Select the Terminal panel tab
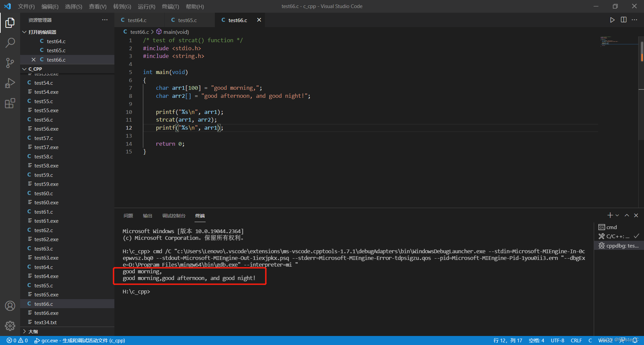 point(200,216)
